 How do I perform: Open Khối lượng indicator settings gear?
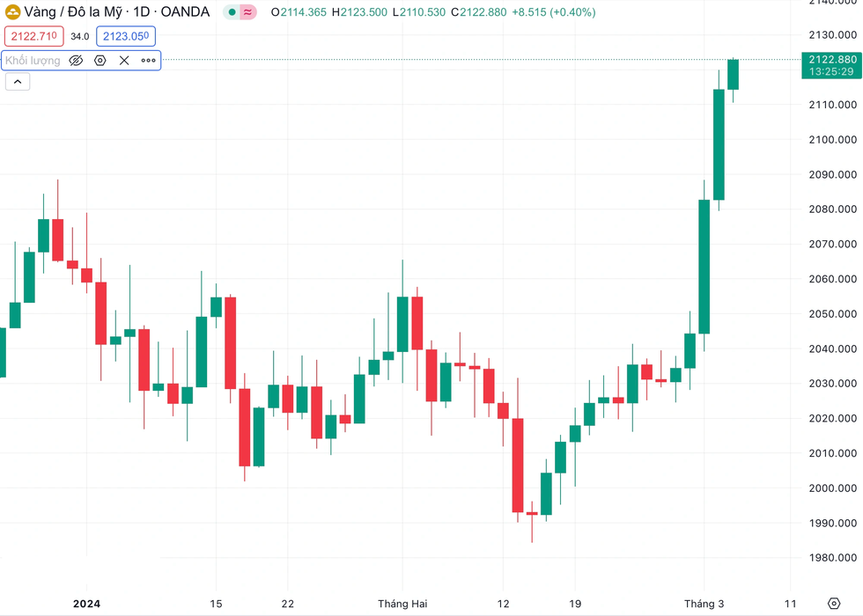click(100, 61)
